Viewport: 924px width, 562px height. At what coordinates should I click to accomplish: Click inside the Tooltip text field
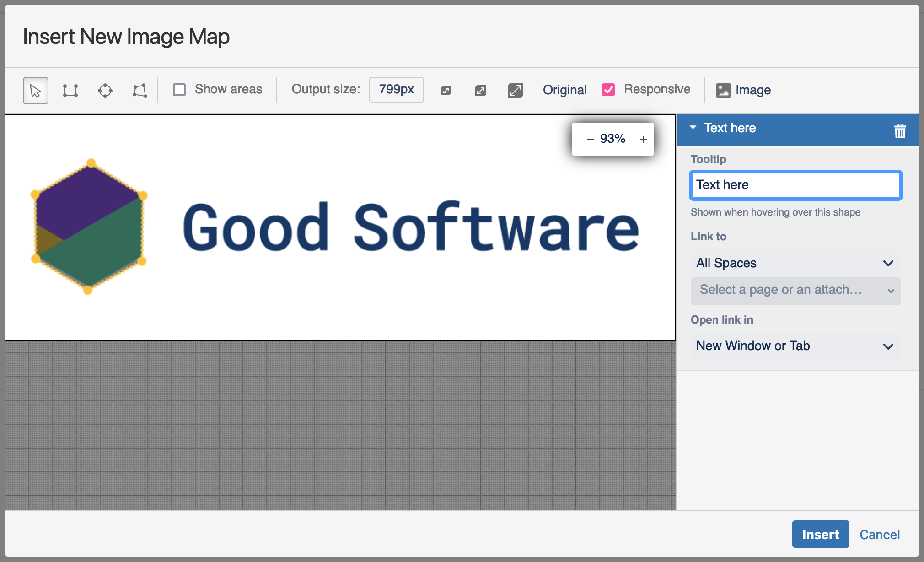(x=795, y=185)
